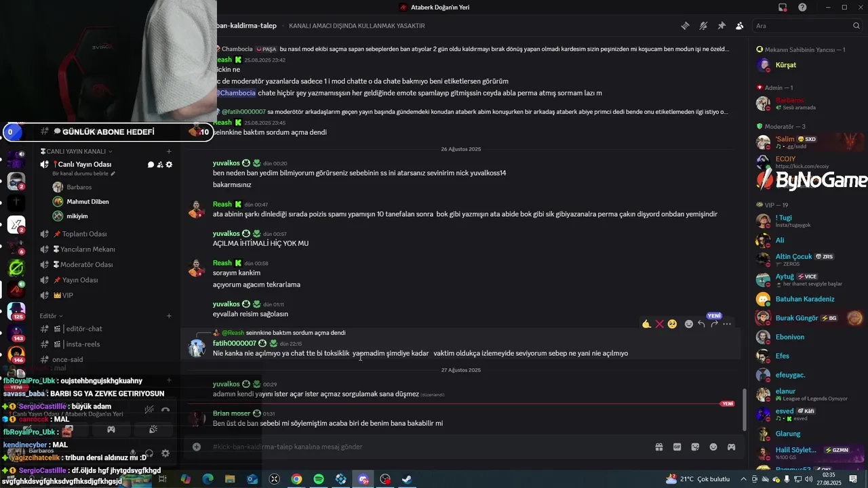Click the Ara search field

807,26
